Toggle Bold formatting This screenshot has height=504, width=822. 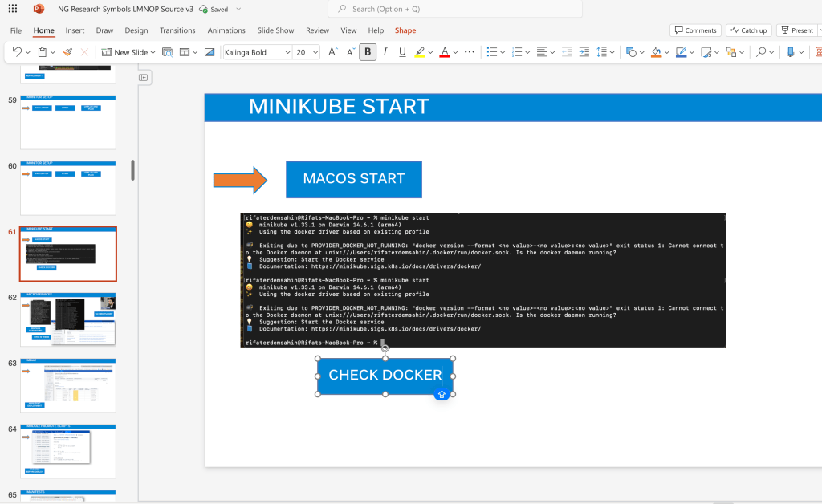pyautogui.click(x=368, y=52)
